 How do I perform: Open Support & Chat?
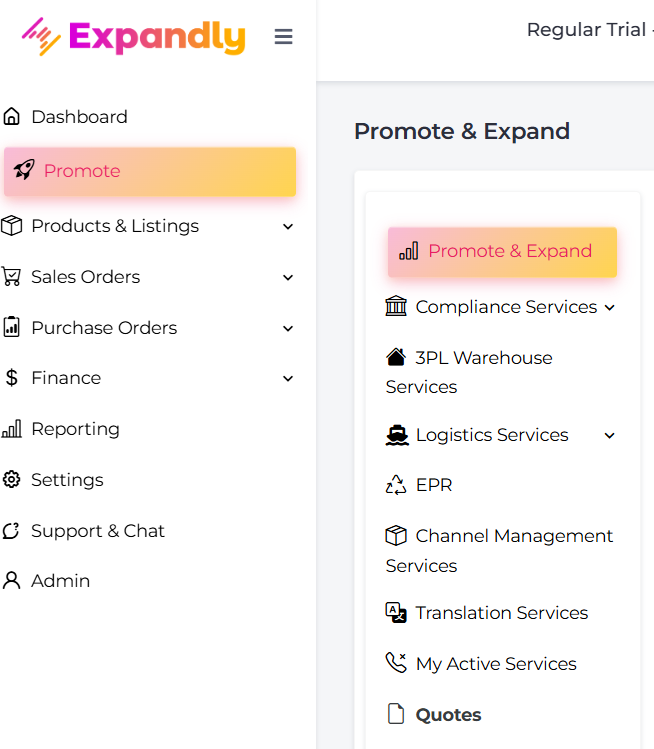coord(97,531)
